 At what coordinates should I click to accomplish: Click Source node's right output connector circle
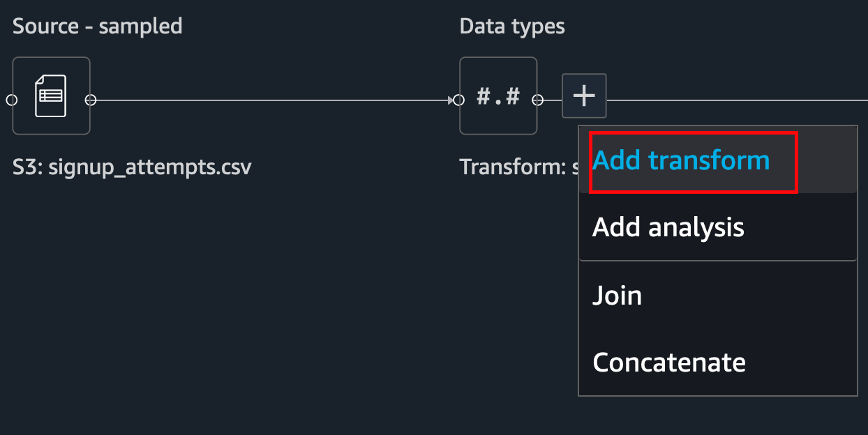(x=91, y=100)
